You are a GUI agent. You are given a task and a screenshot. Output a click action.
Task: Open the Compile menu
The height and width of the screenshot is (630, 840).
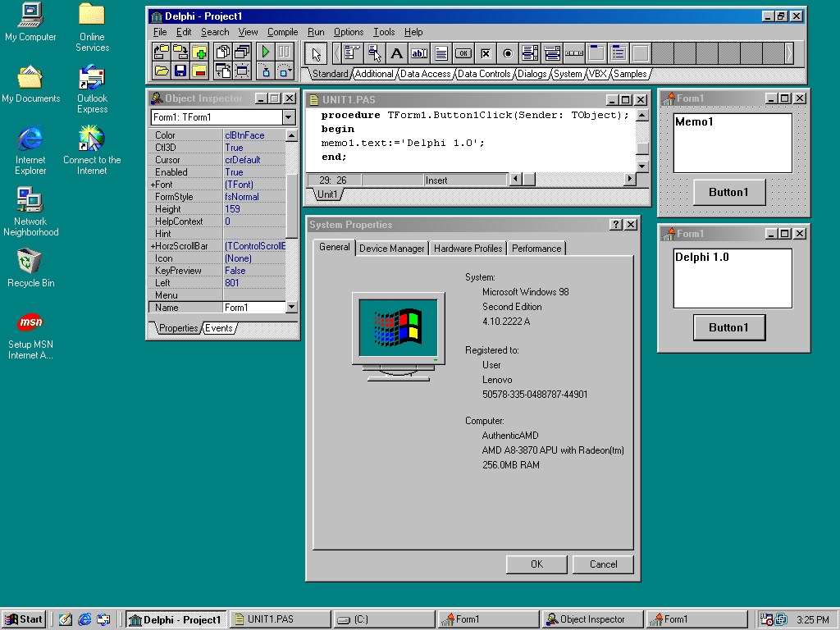coord(282,32)
